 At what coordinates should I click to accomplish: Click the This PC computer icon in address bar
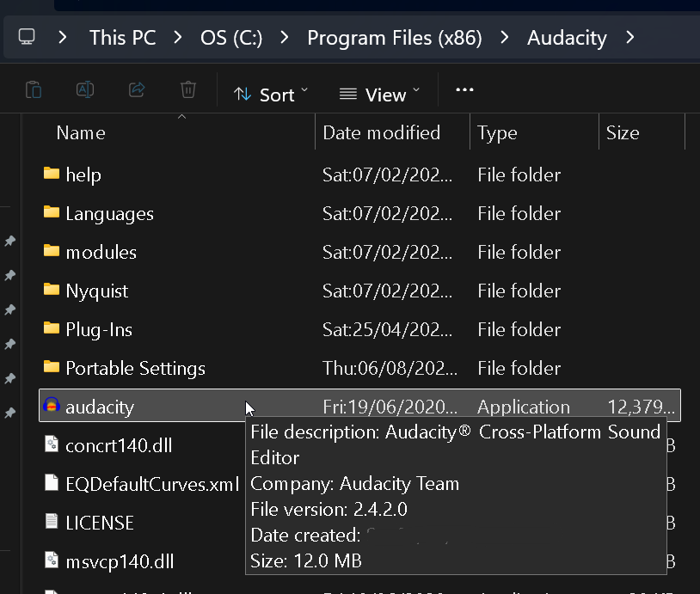click(27, 37)
